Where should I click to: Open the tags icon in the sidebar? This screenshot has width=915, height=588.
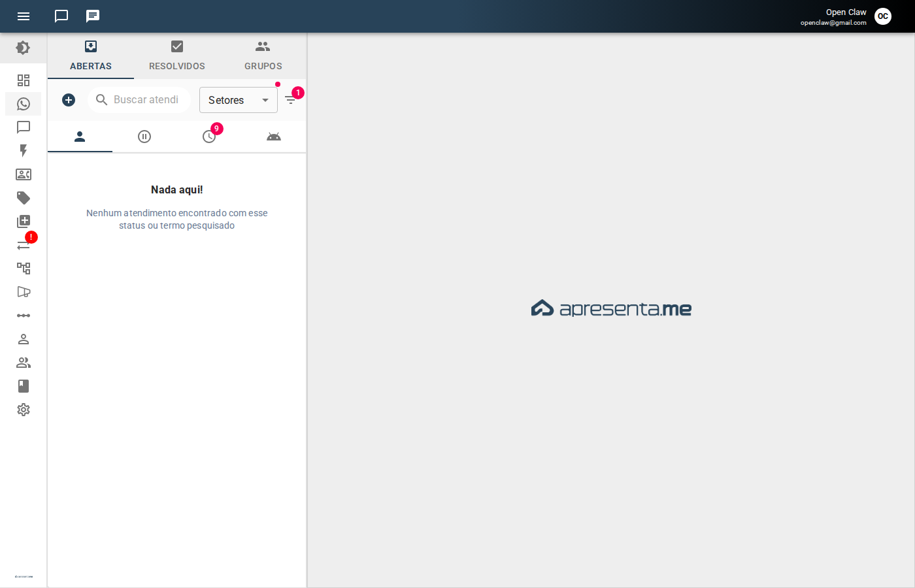click(x=24, y=198)
